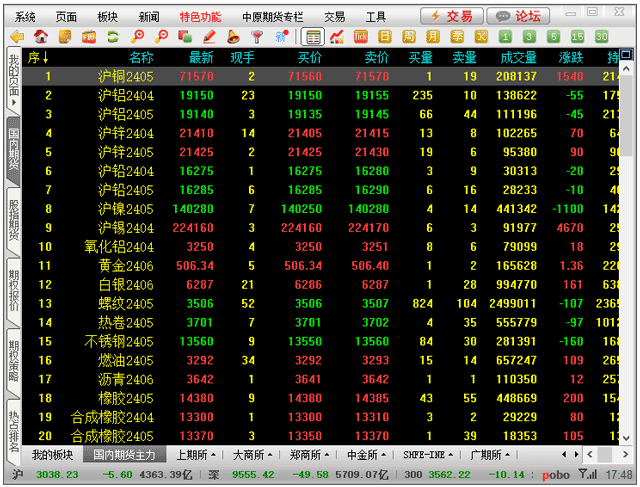Select monthly '月' K-line period icon
Image resolution: width=640 pixels, height=487 pixels.
(x=433, y=37)
